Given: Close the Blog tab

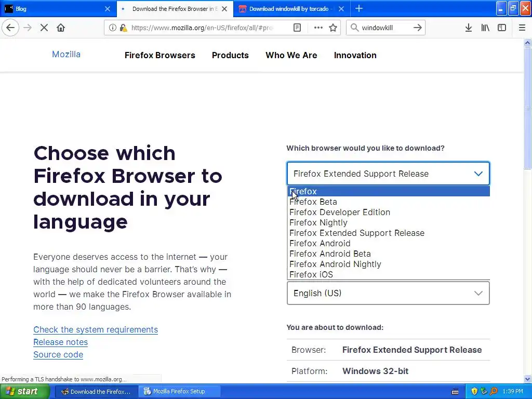Looking at the screenshot, I should coord(108,9).
